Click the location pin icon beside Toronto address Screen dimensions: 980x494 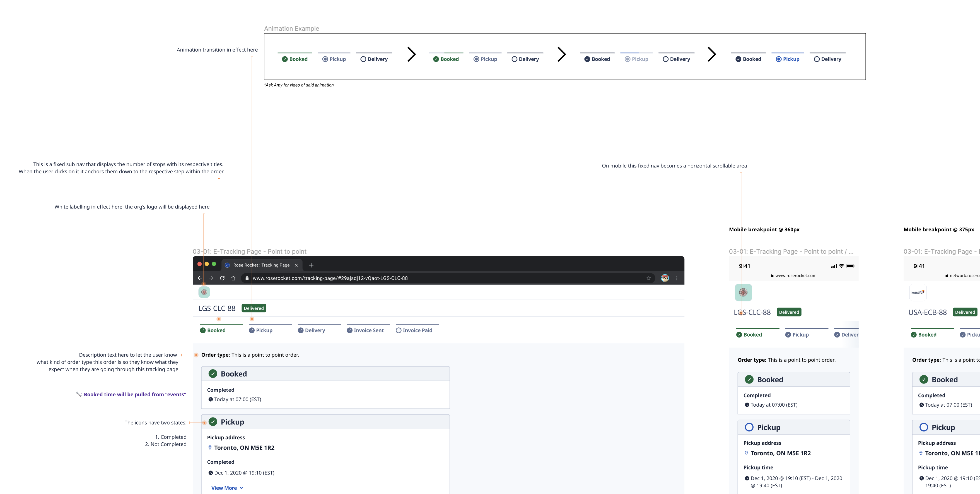210,448
